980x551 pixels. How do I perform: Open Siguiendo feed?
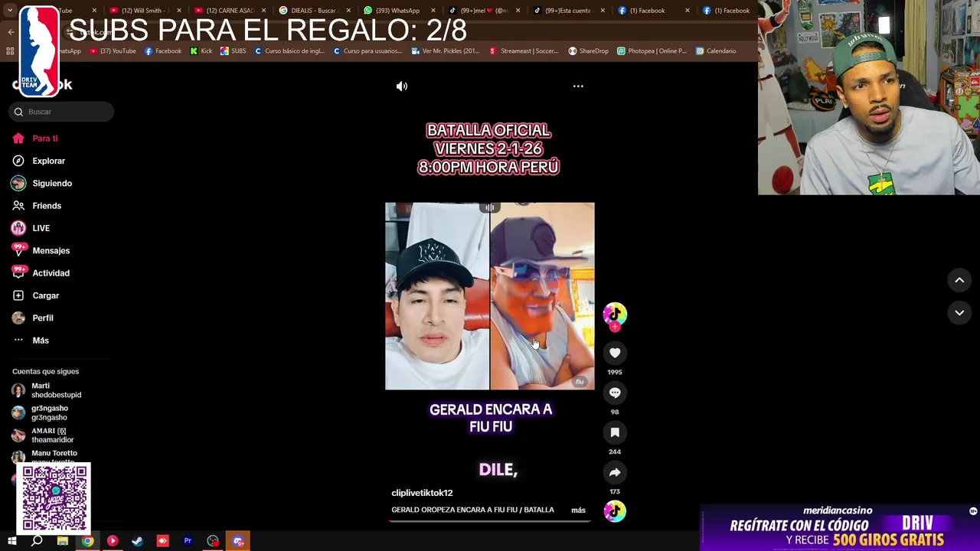pos(52,183)
